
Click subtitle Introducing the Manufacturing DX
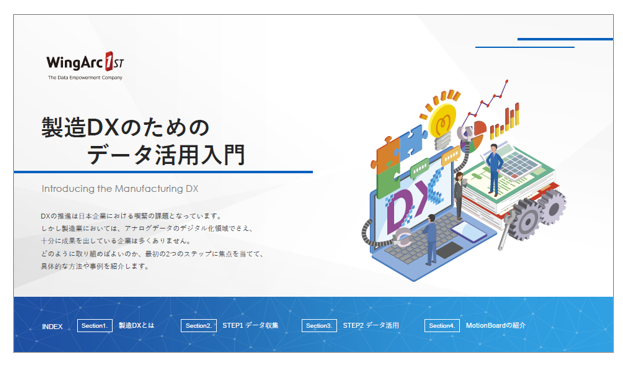(x=120, y=188)
